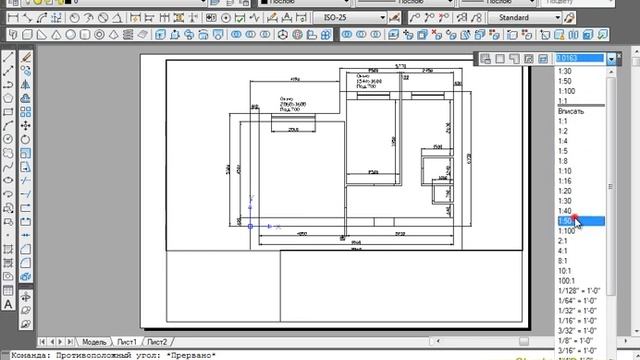Image resolution: width=640 pixels, height=360 pixels.
Task: Select the Array modify tool
Action: click(26, 112)
